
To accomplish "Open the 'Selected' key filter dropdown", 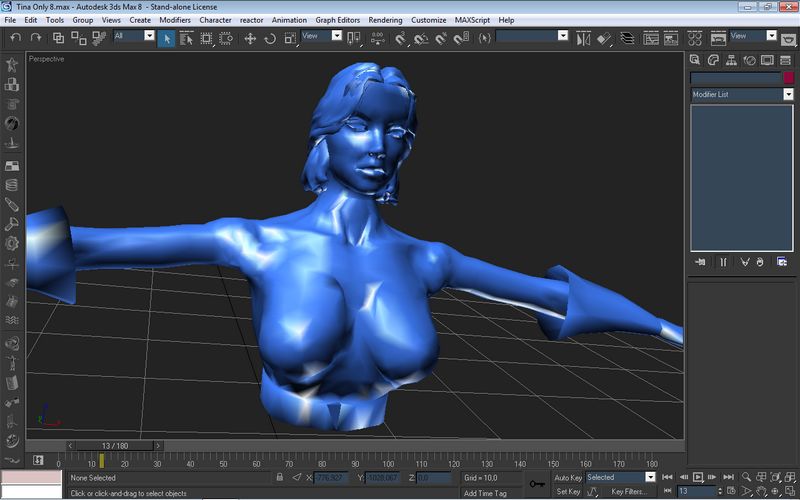I will pos(649,477).
